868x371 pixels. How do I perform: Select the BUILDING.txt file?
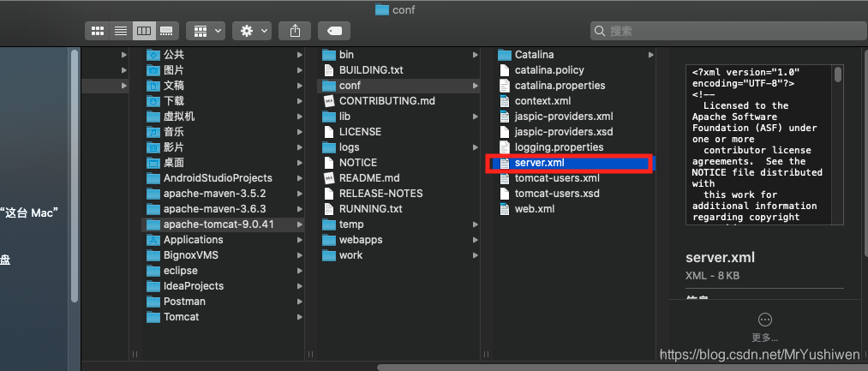[x=399, y=70]
